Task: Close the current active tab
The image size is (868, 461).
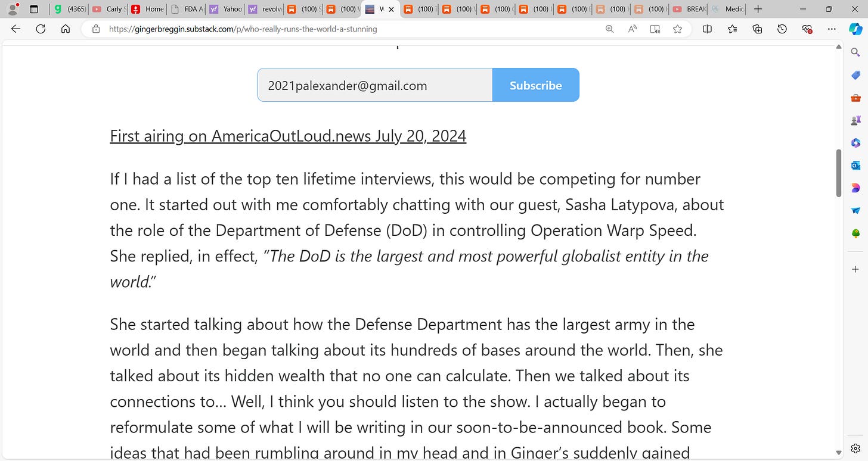Action: coord(391,9)
